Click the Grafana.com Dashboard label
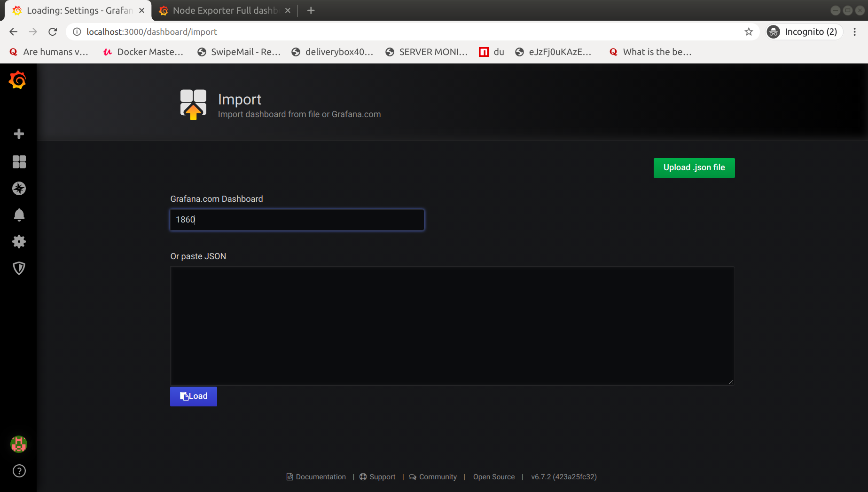The width and height of the screenshot is (868, 492). [217, 199]
